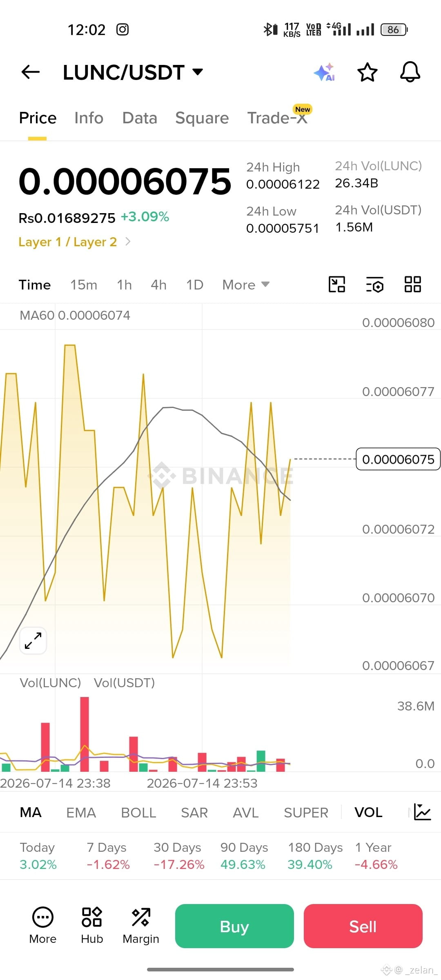This screenshot has height=980, width=441.
Task: Click the 2026-07-14 23:53 time axis label
Action: (x=202, y=783)
